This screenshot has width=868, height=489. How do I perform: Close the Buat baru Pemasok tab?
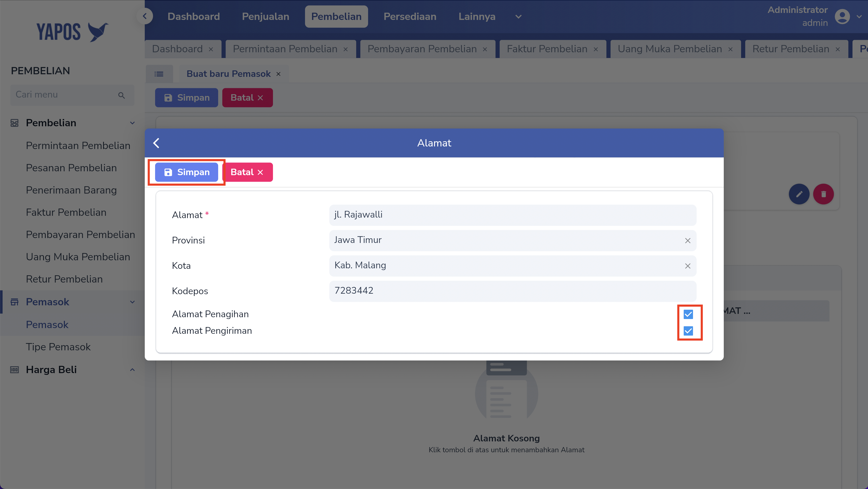[x=278, y=74]
